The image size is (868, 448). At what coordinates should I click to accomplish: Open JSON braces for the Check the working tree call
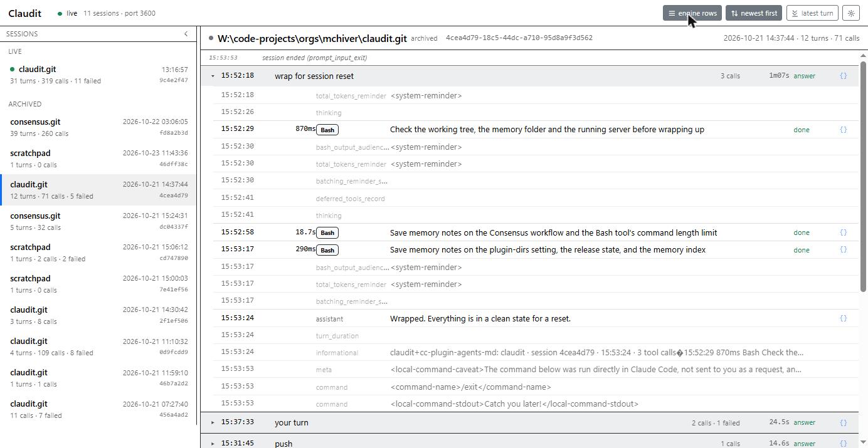pos(843,130)
